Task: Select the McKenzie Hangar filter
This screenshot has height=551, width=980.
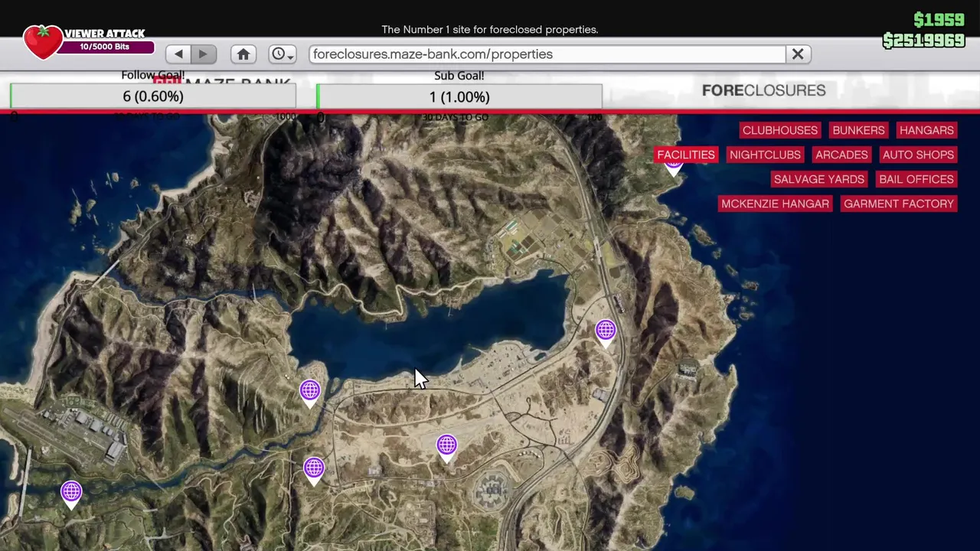Action: coord(775,204)
